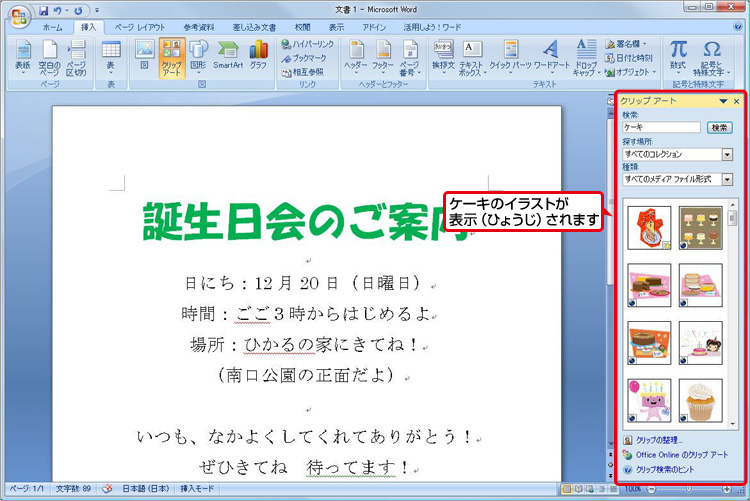Click the Office button orb

click(19, 17)
